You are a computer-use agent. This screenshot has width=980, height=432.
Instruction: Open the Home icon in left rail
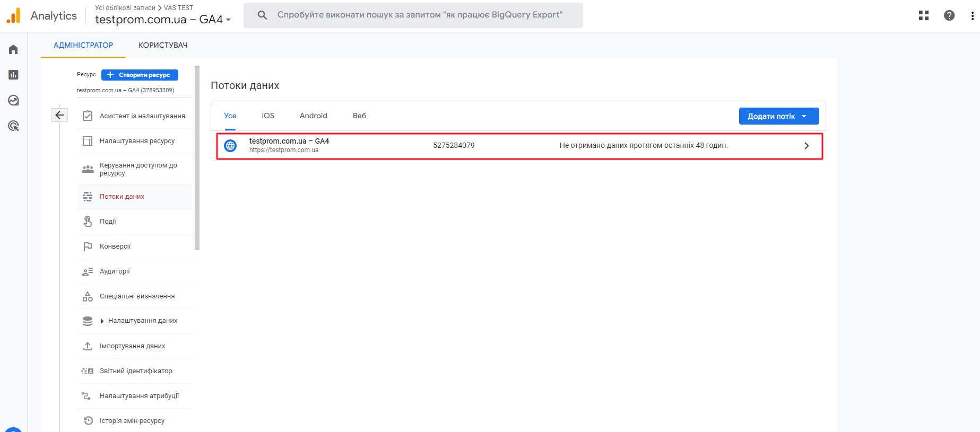[13, 49]
